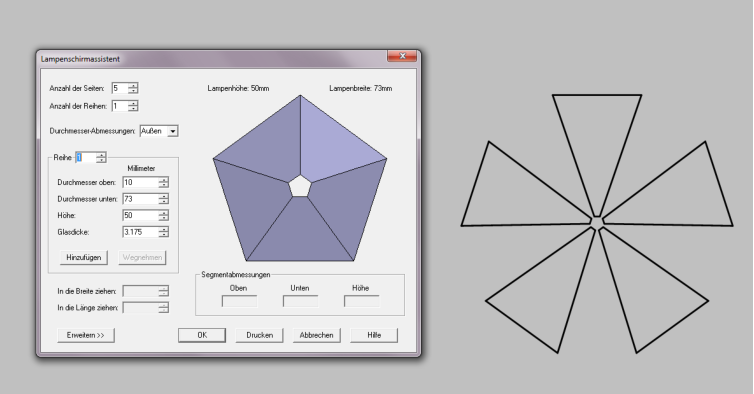The height and width of the screenshot is (394, 754).
Task: Click the Erweitern >> button
Action: [x=86, y=335]
